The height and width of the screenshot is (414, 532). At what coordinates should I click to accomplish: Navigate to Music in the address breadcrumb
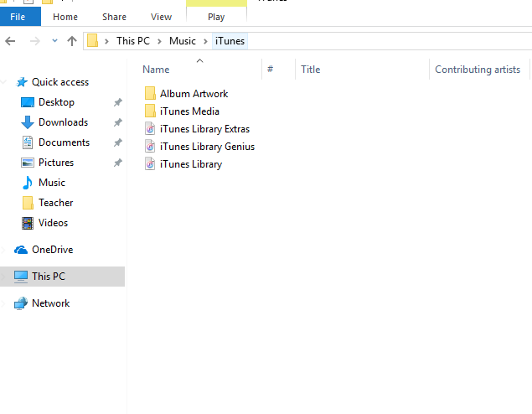click(x=183, y=41)
